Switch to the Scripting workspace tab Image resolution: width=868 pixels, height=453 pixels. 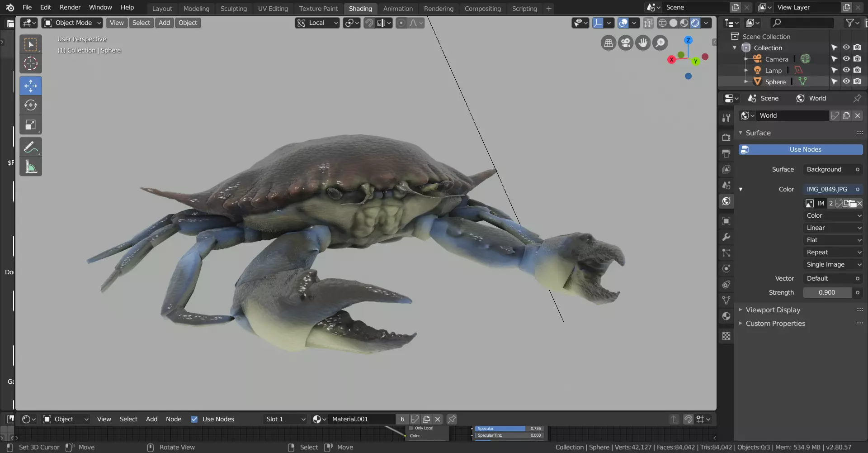pos(524,9)
